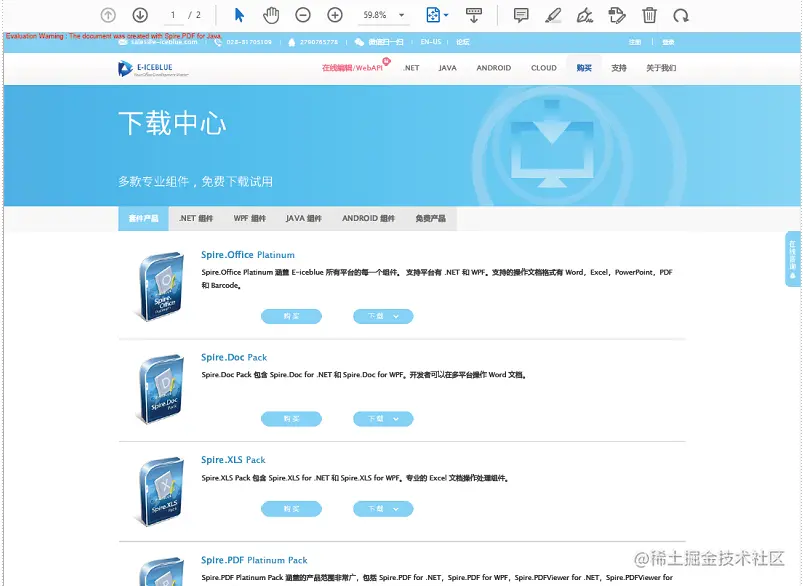
Task: Open the 购买 navigation menu
Action: [x=584, y=68]
